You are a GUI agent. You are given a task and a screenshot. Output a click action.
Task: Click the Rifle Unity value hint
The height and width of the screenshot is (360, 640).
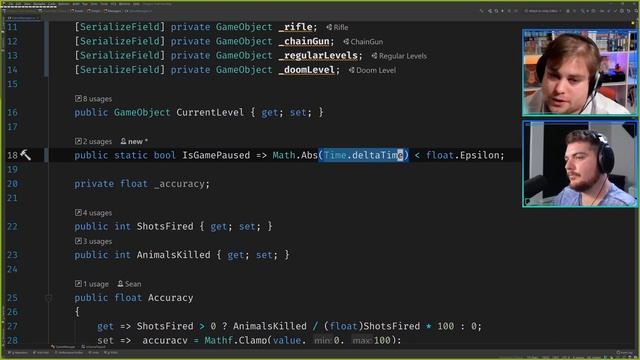[338, 27]
